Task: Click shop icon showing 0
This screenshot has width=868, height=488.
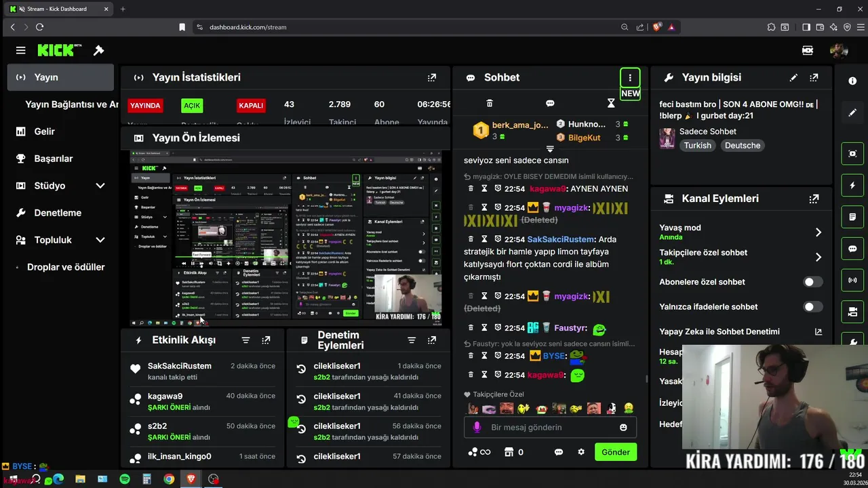Action: point(515,452)
